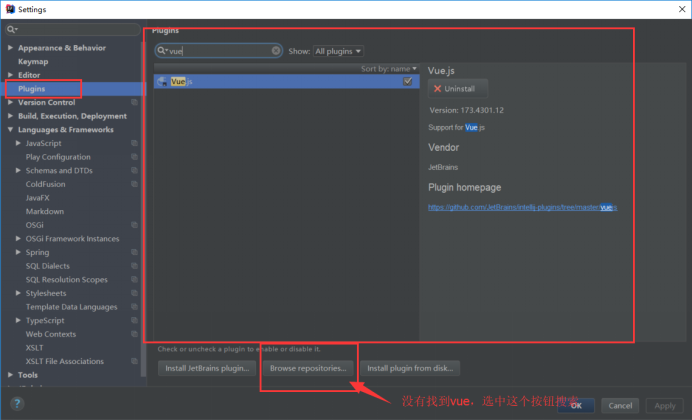Click project-level icon next to Schemas and DTDs
Image resolution: width=692 pixels, height=420 pixels.
point(135,171)
